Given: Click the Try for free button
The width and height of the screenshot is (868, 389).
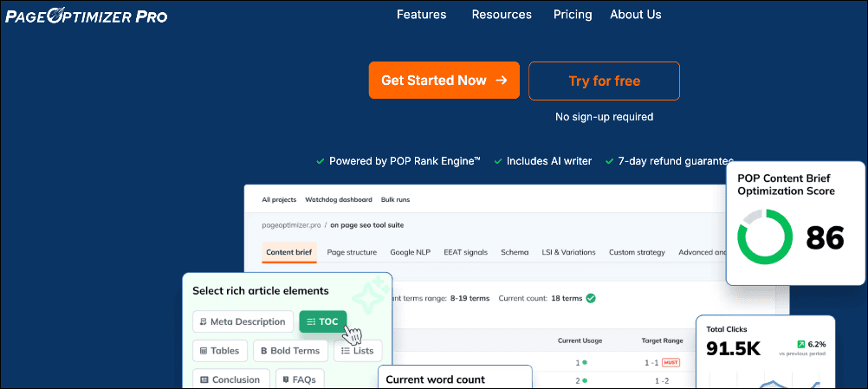Looking at the screenshot, I should click(x=604, y=81).
